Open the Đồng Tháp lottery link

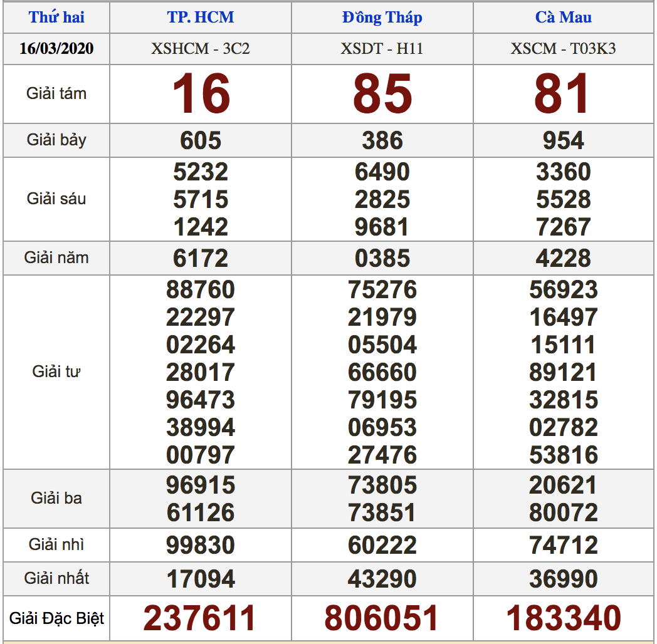coord(382,18)
